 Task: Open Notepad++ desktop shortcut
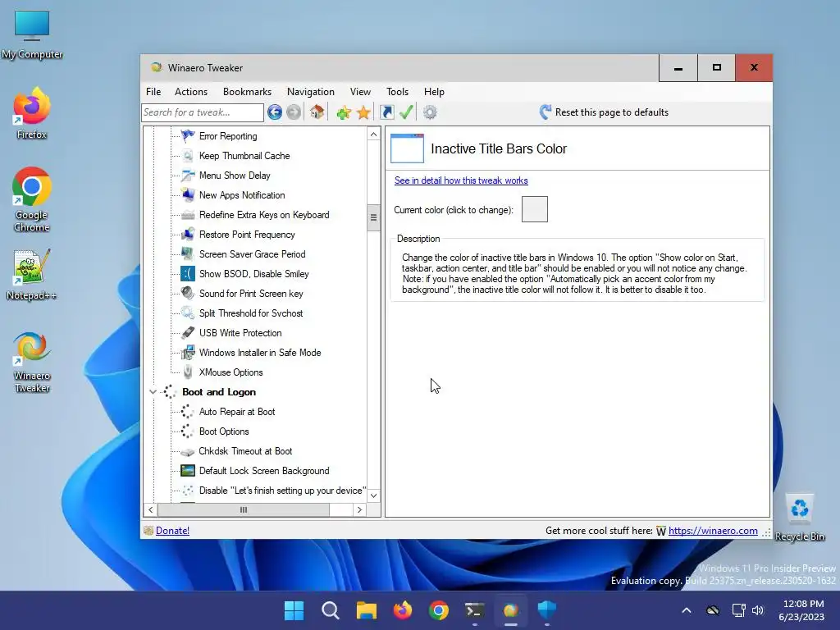tap(32, 275)
